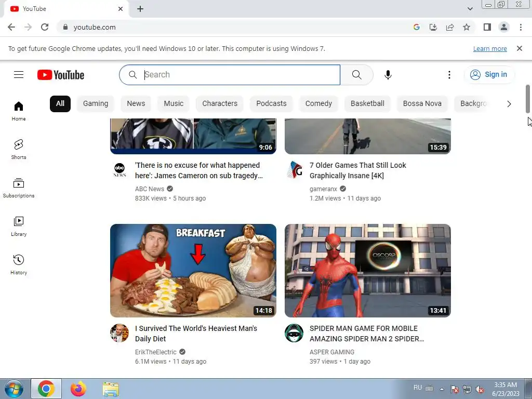
Task: Select the All filter chip
Action: tap(60, 104)
